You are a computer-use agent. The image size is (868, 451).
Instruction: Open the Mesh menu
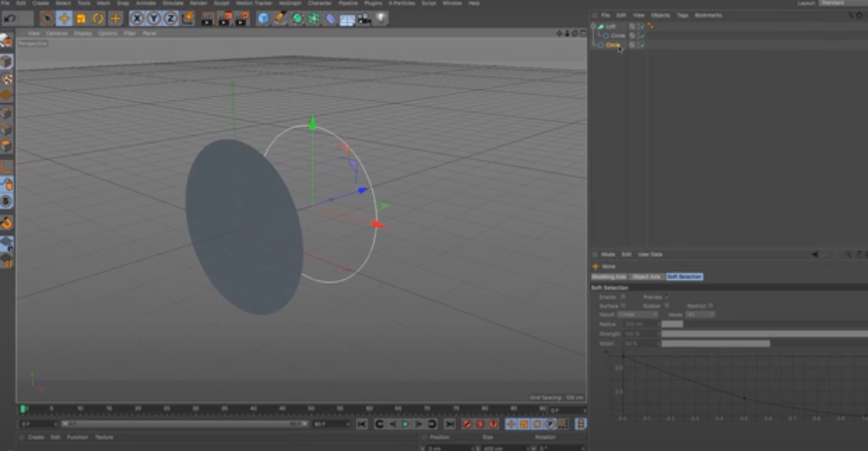point(103,3)
